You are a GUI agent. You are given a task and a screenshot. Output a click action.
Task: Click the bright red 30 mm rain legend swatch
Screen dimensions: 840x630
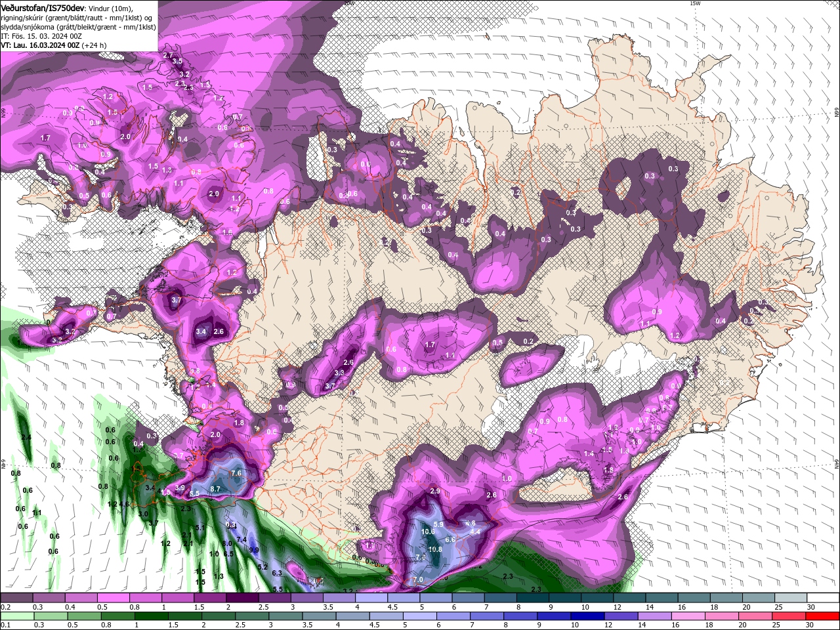823,616
